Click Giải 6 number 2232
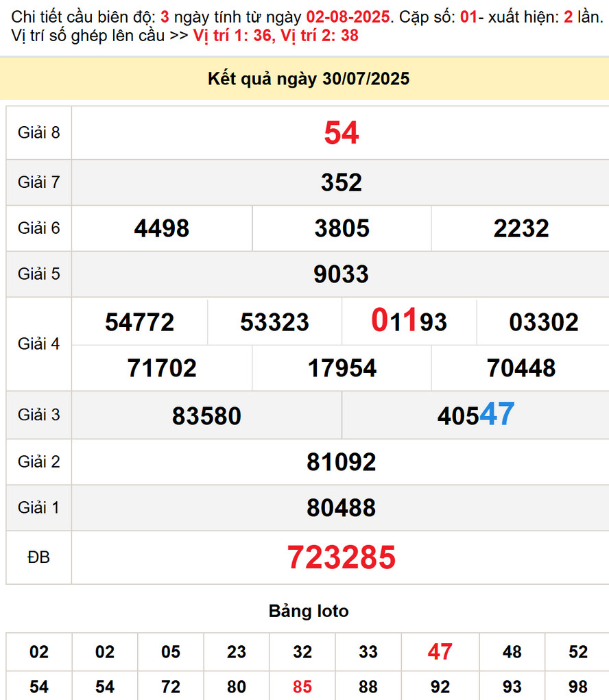The width and height of the screenshot is (609, 700). (x=521, y=228)
